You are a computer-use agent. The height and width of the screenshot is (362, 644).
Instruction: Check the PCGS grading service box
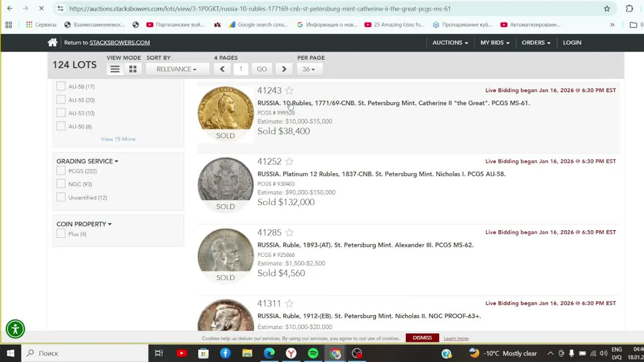click(x=61, y=171)
